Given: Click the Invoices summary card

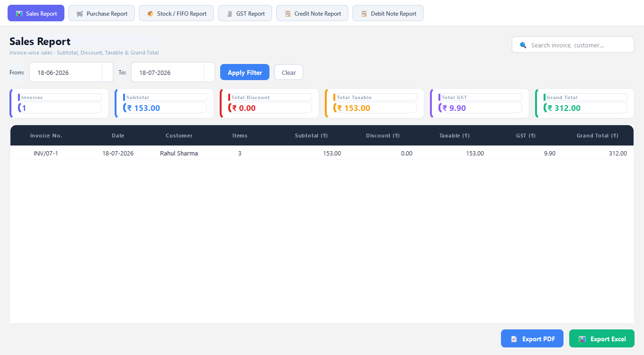Looking at the screenshot, I should click(59, 103).
